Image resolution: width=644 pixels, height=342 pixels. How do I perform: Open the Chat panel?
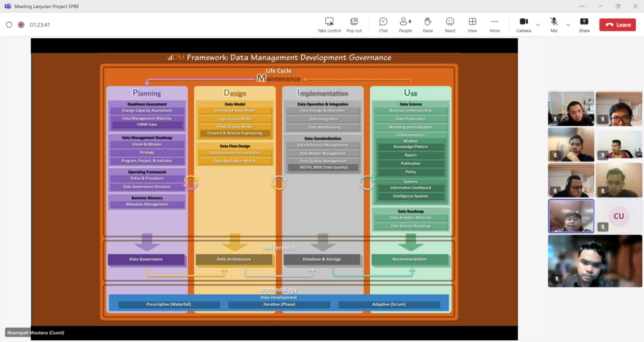tap(383, 25)
